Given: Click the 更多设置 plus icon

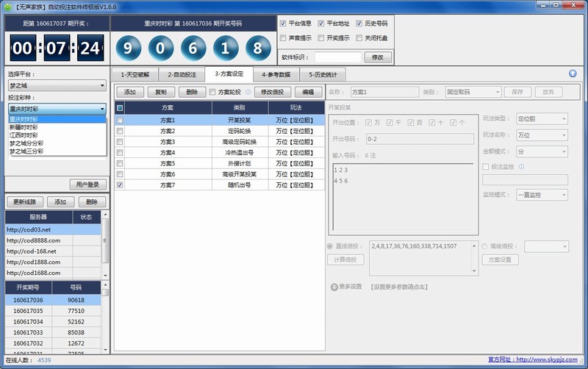Looking at the screenshot, I should tap(334, 287).
